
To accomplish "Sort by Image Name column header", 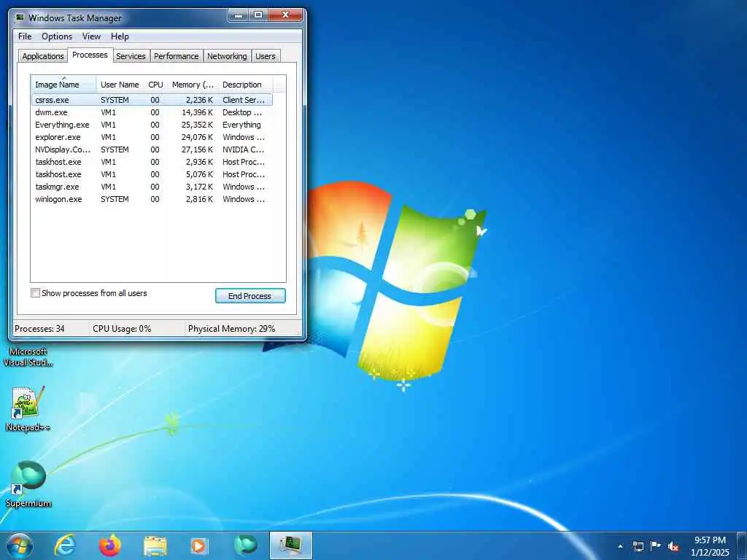I will coord(64,85).
